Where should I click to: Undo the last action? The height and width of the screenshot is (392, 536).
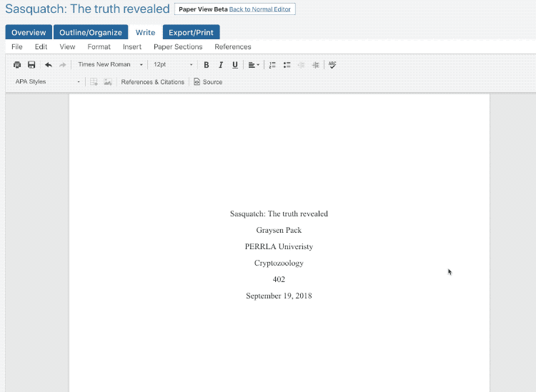point(49,64)
